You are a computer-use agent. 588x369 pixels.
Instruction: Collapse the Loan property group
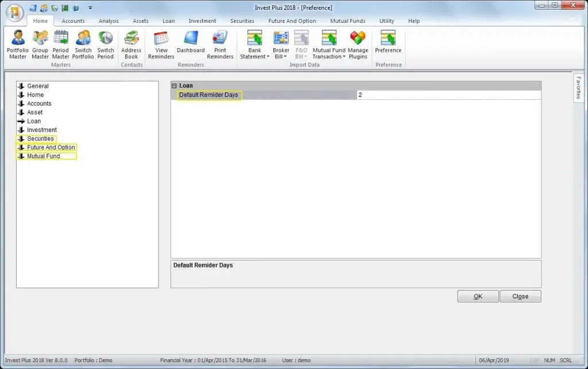174,86
